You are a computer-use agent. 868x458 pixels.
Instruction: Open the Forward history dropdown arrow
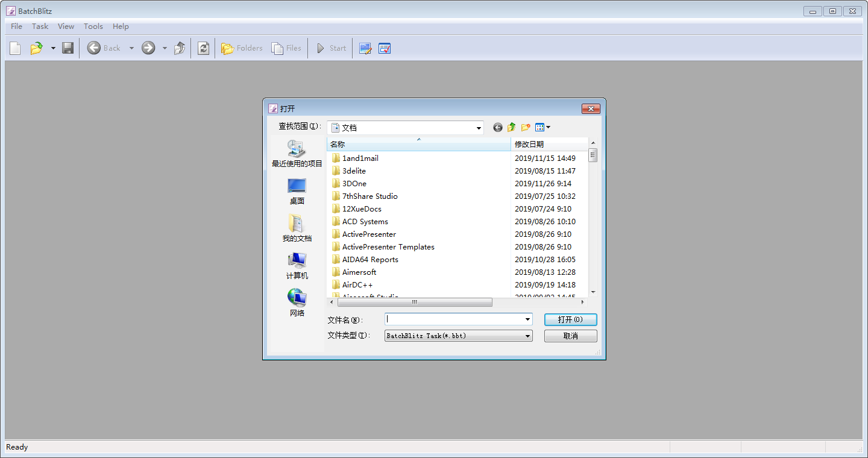click(x=165, y=48)
